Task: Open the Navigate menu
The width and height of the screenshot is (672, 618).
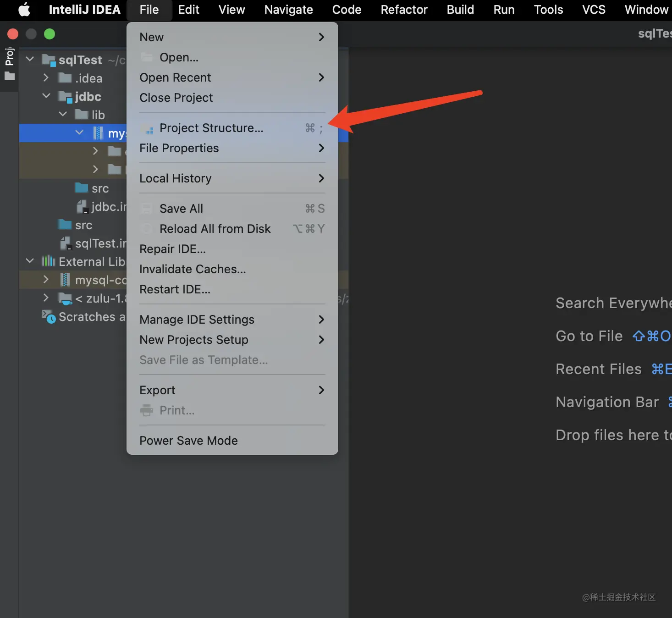Action: pyautogui.click(x=288, y=10)
